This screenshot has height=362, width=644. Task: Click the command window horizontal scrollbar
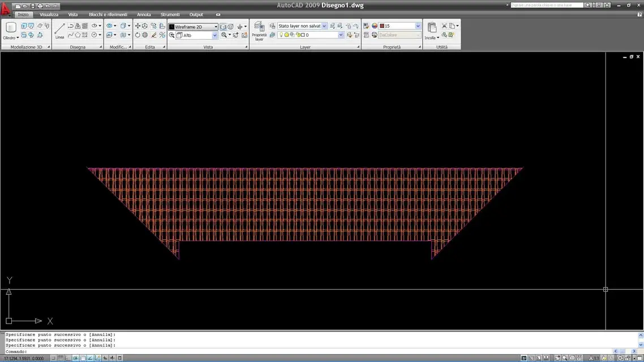coord(625,351)
